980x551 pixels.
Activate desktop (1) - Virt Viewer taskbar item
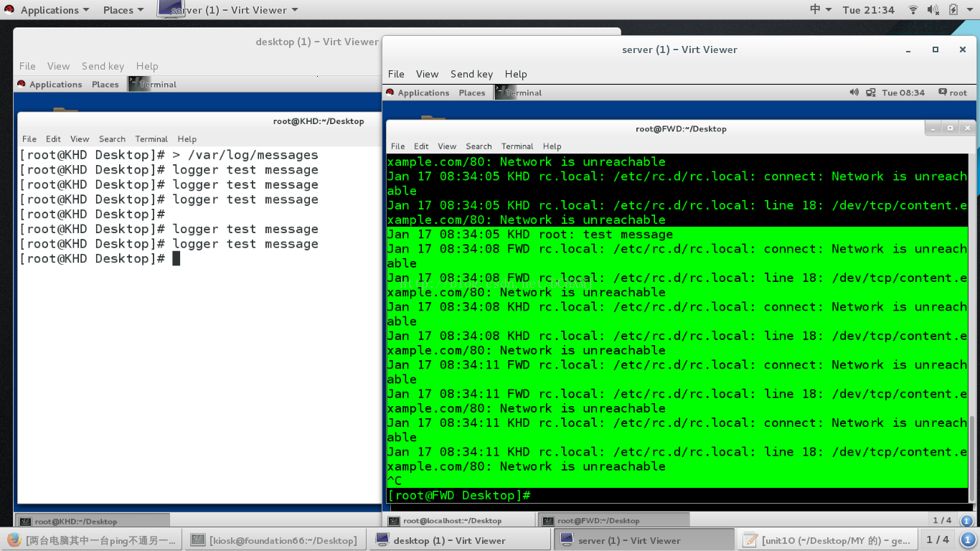tap(459, 540)
